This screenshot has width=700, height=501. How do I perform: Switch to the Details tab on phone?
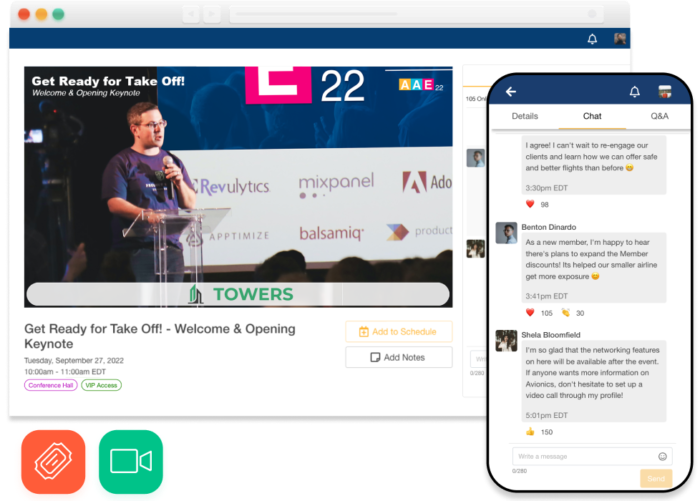(x=525, y=116)
